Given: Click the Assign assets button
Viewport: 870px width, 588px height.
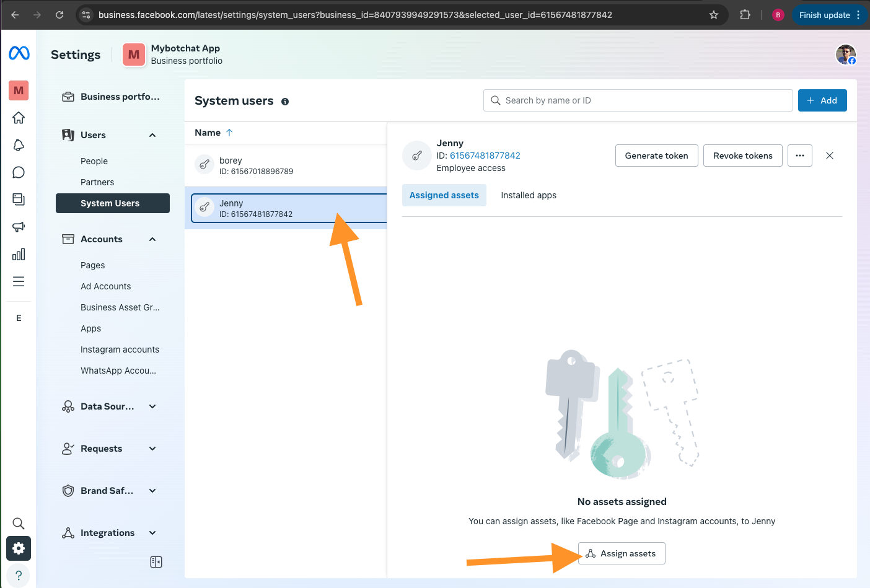Looking at the screenshot, I should [622, 553].
